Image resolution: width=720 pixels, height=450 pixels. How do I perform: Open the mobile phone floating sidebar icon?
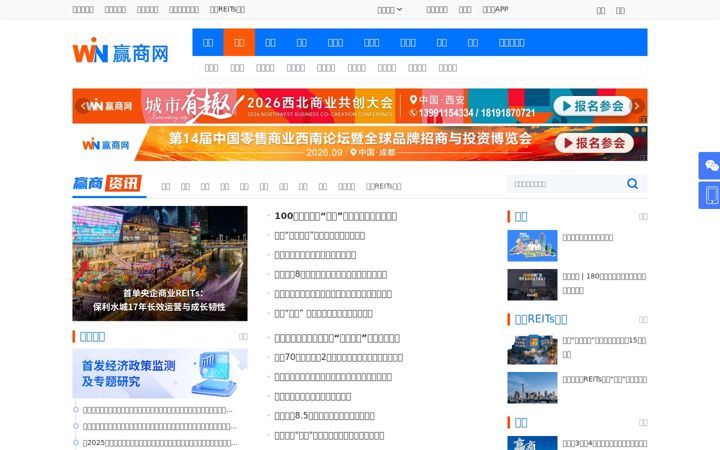click(x=709, y=195)
